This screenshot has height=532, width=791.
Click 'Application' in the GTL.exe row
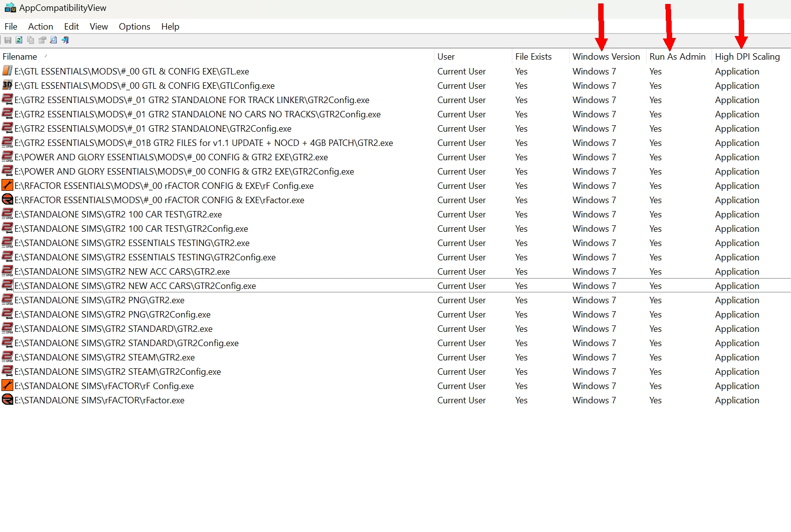(737, 71)
